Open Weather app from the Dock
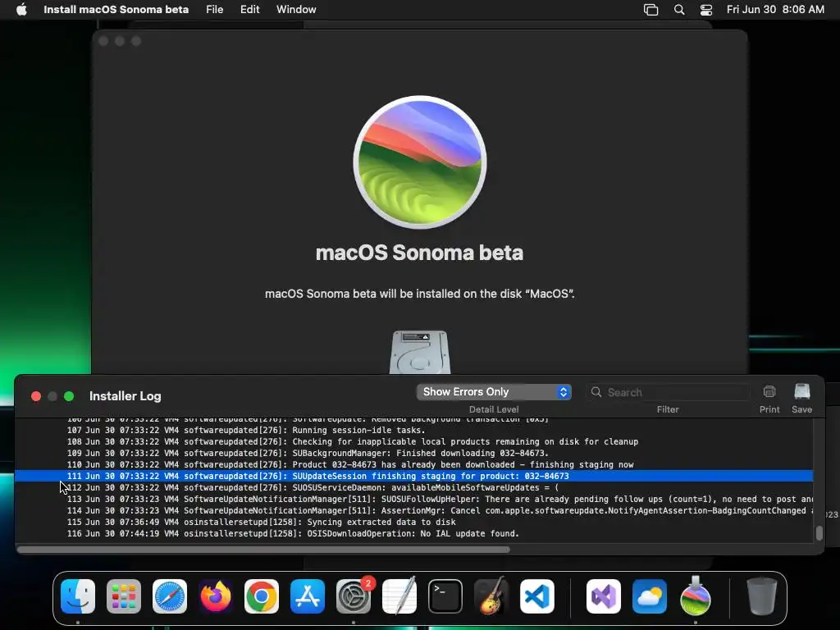This screenshot has width=840, height=630. coord(650,596)
